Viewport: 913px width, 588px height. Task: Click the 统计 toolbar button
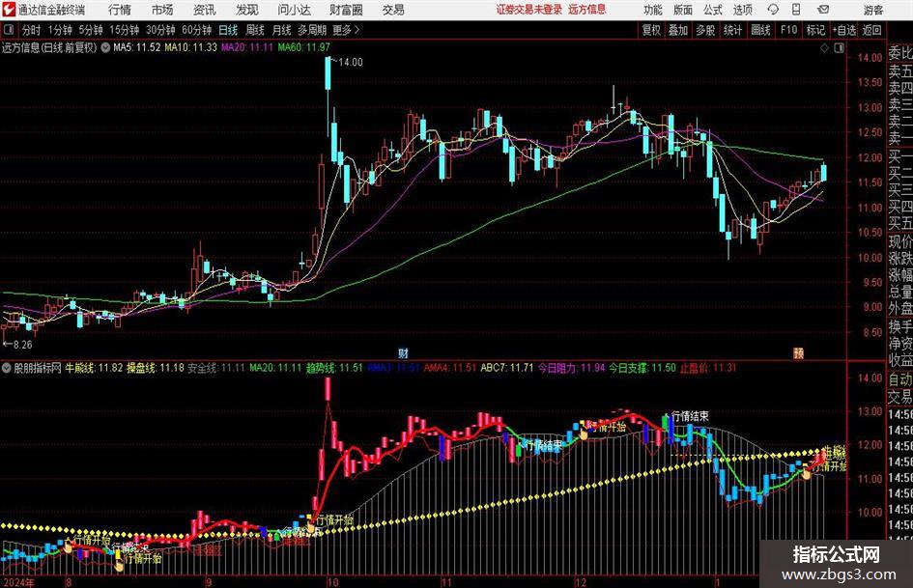tap(732, 30)
